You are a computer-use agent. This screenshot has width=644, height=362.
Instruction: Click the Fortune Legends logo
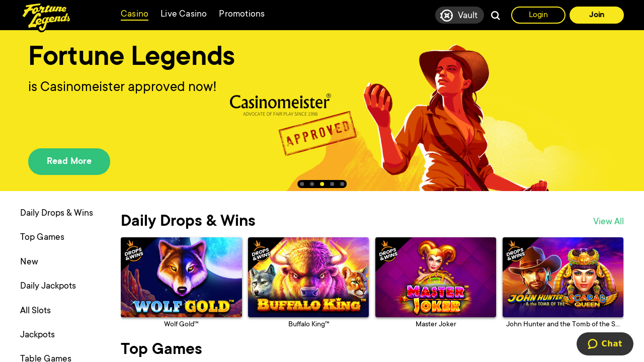(46, 17)
